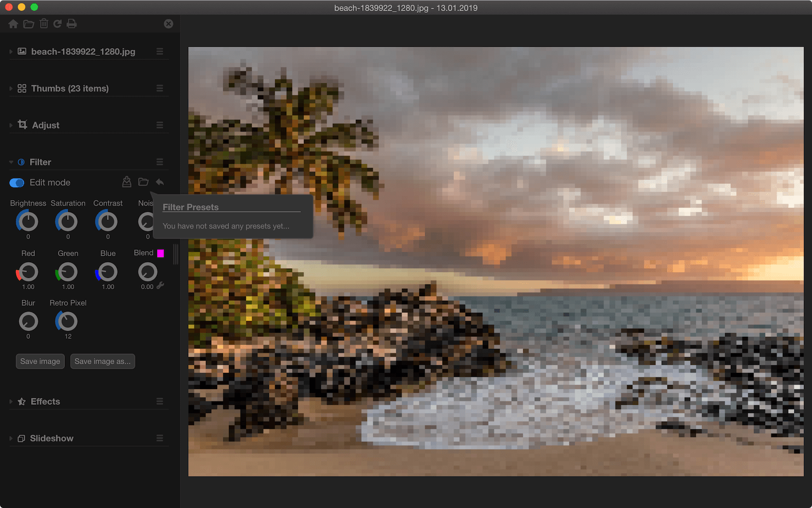Click the crop icon next to Adjust
This screenshot has height=508, width=812.
click(22, 124)
